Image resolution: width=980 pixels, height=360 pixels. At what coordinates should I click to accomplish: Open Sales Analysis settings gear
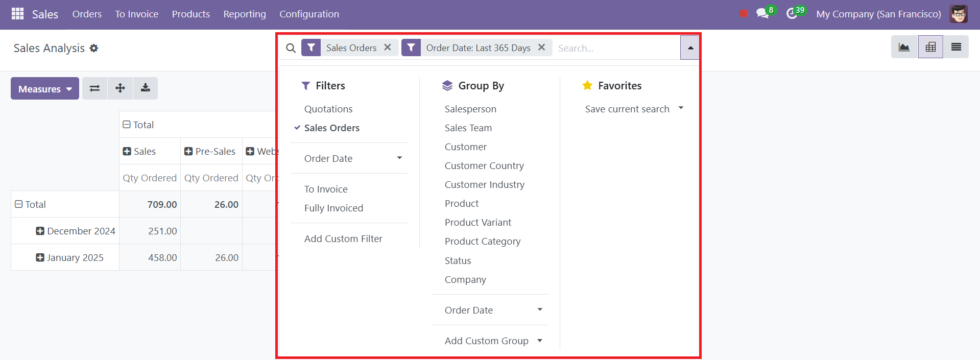(x=94, y=48)
